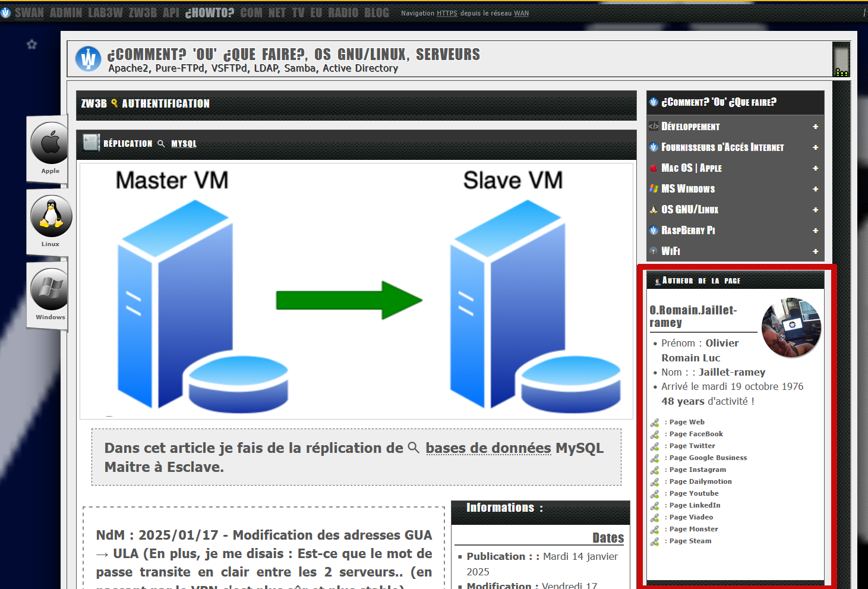868x589 pixels.
Task: Open the author's Page Monster link
Action: pyautogui.click(x=693, y=529)
